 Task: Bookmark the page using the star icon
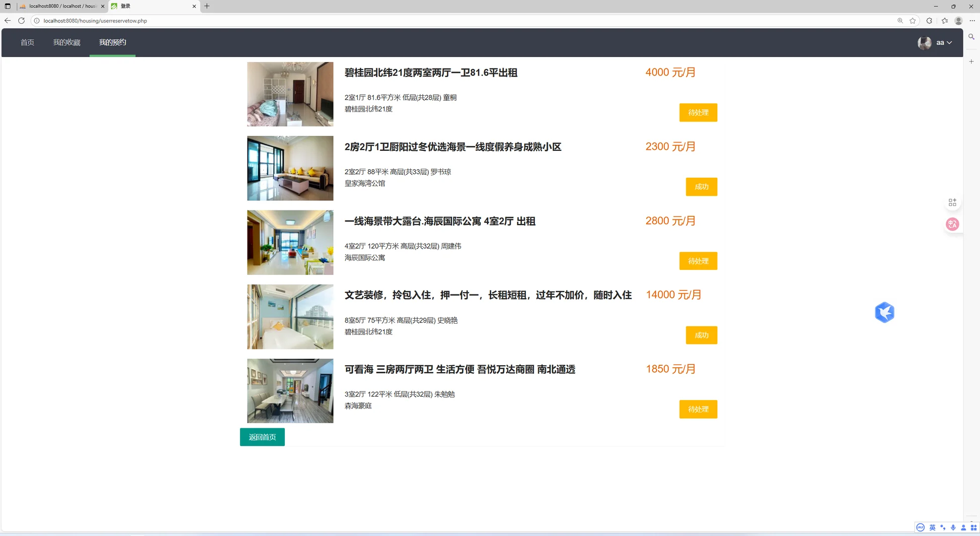[913, 21]
